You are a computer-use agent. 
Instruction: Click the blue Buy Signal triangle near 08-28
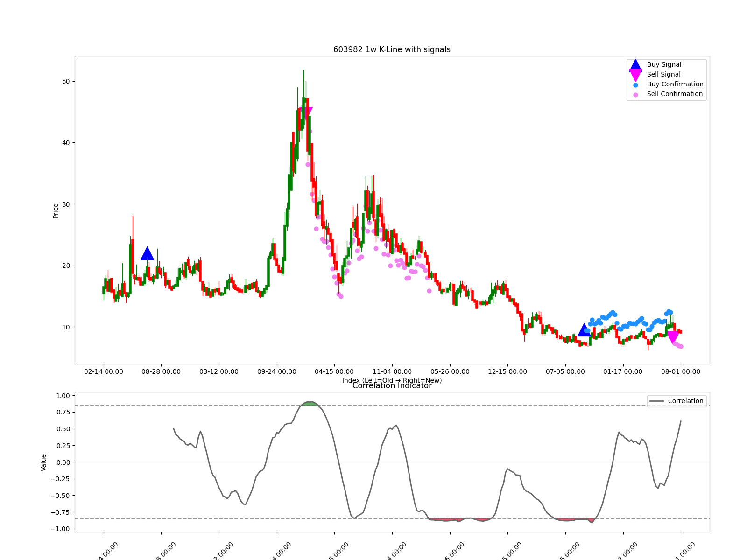(147, 253)
